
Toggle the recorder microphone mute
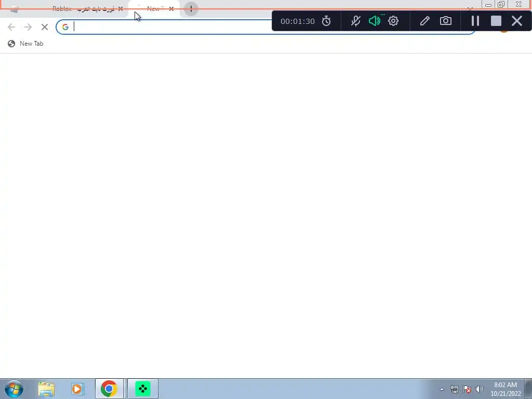pyautogui.click(x=355, y=21)
